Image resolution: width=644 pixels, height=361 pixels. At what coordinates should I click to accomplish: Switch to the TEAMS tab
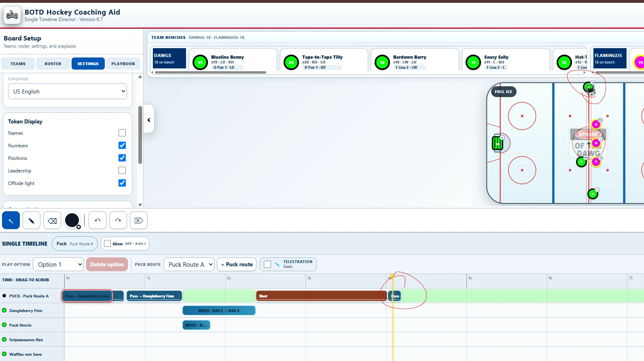18,64
